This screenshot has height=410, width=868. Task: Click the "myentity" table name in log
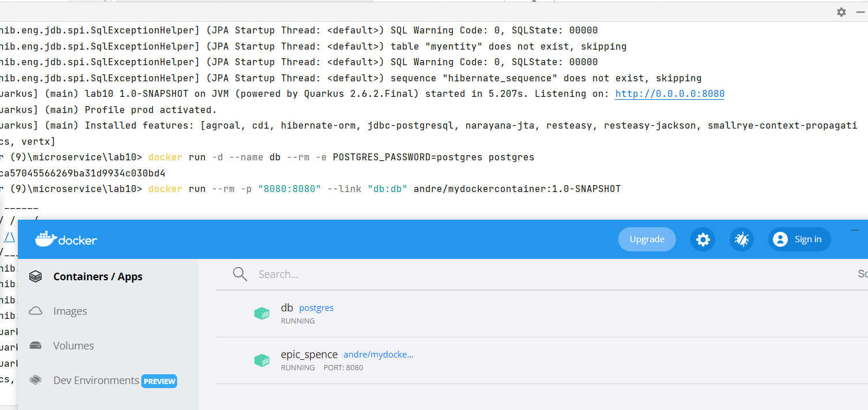453,47
